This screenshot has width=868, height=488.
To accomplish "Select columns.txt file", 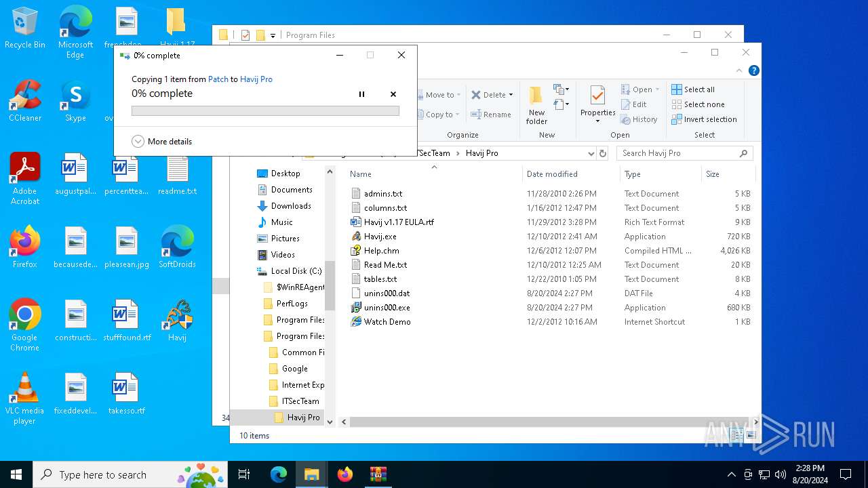I will [385, 208].
